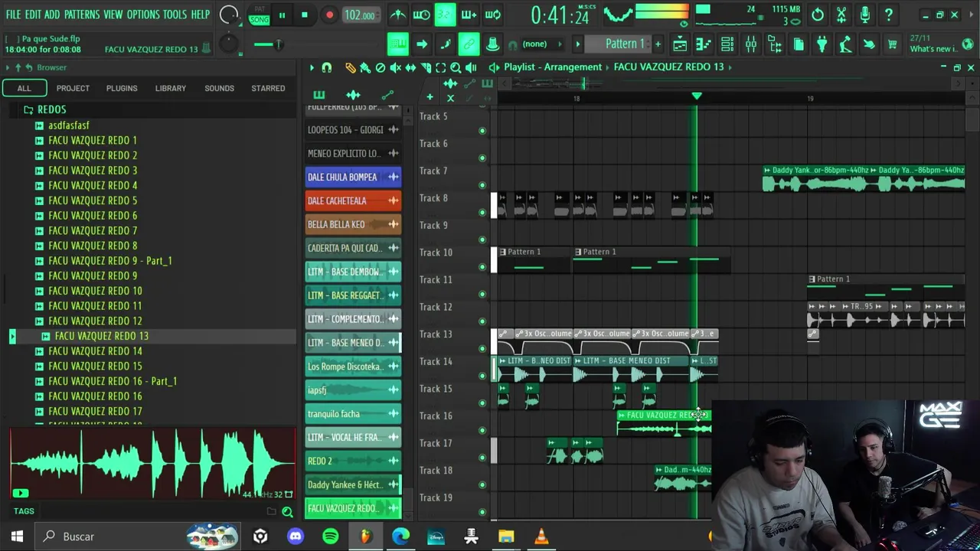980x551 pixels.
Task: Mute Track 5 via its green dot
Action: tap(482, 131)
